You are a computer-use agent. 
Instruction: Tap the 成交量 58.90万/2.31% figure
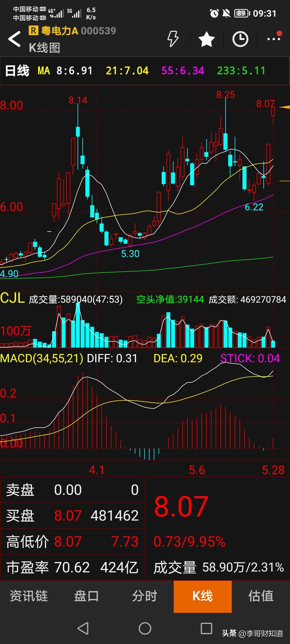[219, 567]
